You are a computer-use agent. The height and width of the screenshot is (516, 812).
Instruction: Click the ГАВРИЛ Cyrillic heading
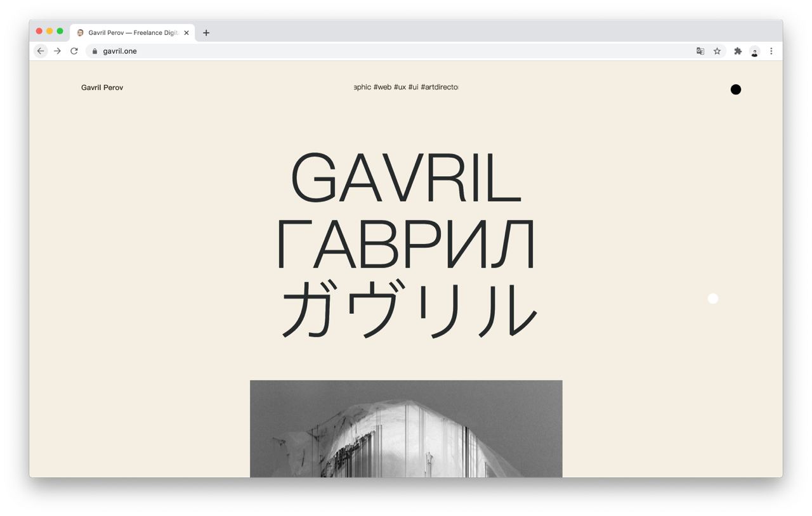pos(406,244)
